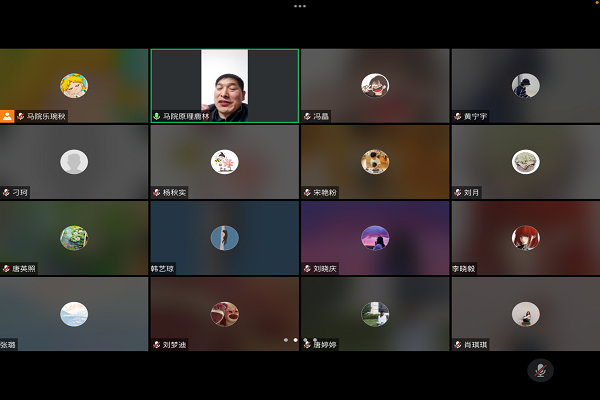This screenshot has width=600, height=400.
Task: Select 韩艺琼's participant tile
Action: (224, 237)
